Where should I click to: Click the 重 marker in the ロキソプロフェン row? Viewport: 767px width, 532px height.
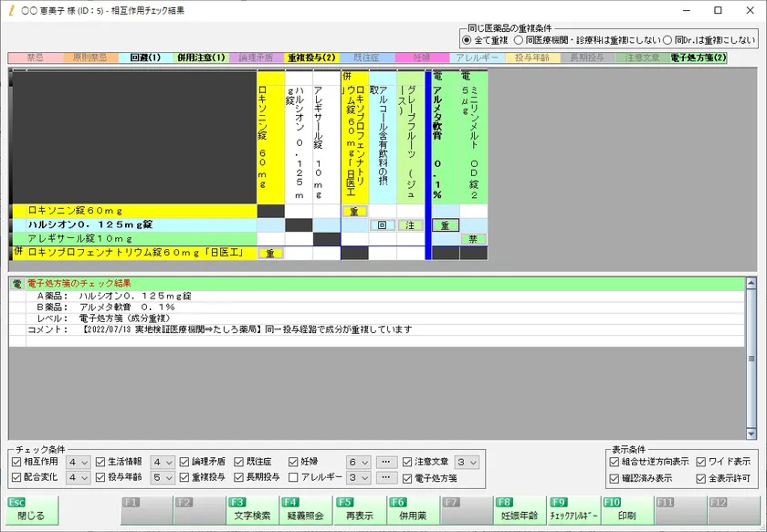270,254
